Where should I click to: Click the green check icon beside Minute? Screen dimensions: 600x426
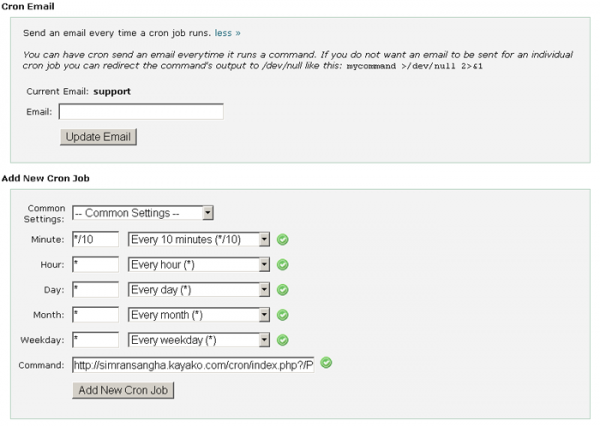(x=282, y=239)
